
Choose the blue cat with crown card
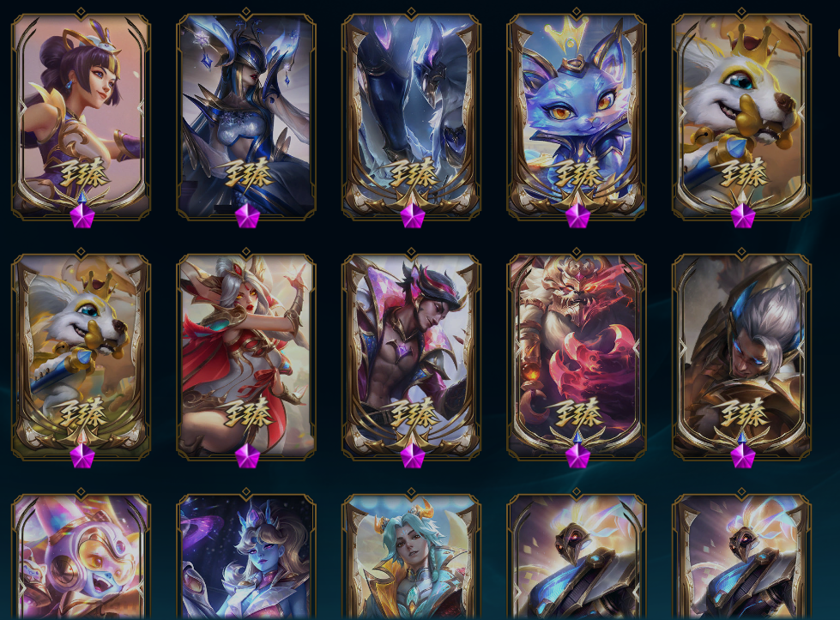click(x=577, y=117)
